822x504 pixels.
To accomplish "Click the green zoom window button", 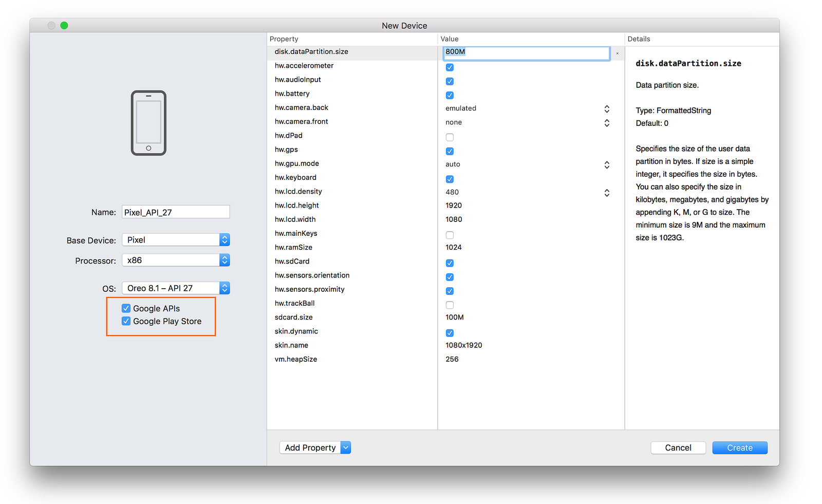I will (x=64, y=26).
